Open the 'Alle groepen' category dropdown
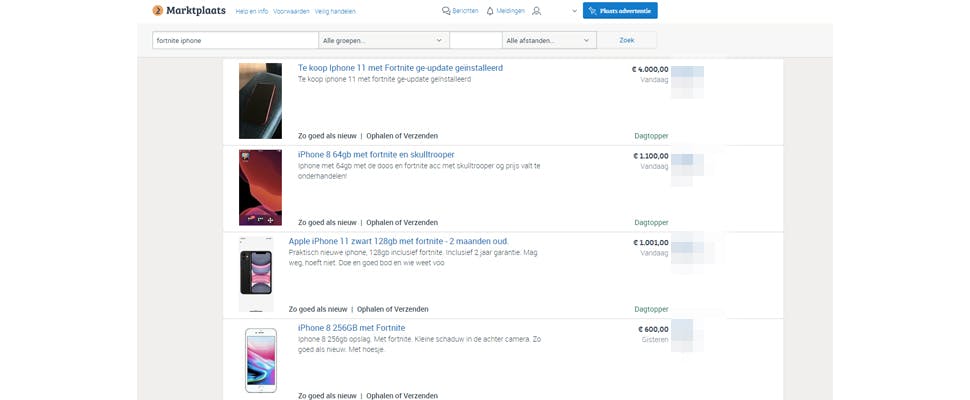The height and width of the screenshot is (400, 970). pyautogui.click(x=383, y=40)
